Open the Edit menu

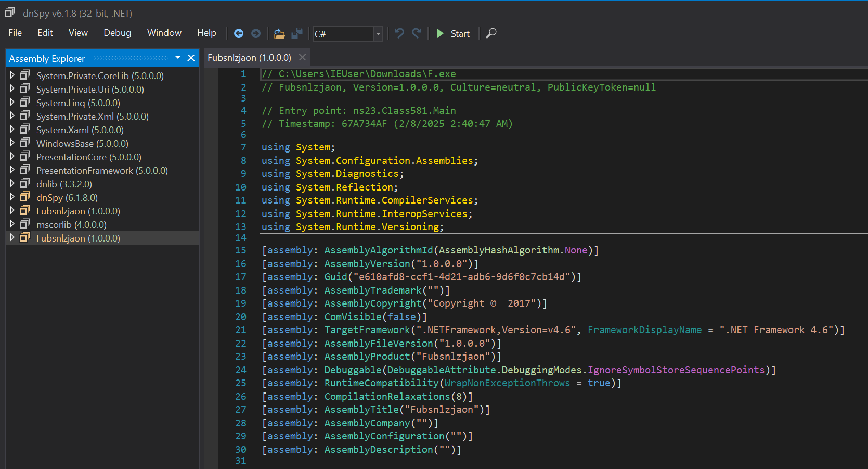[45, 33]
